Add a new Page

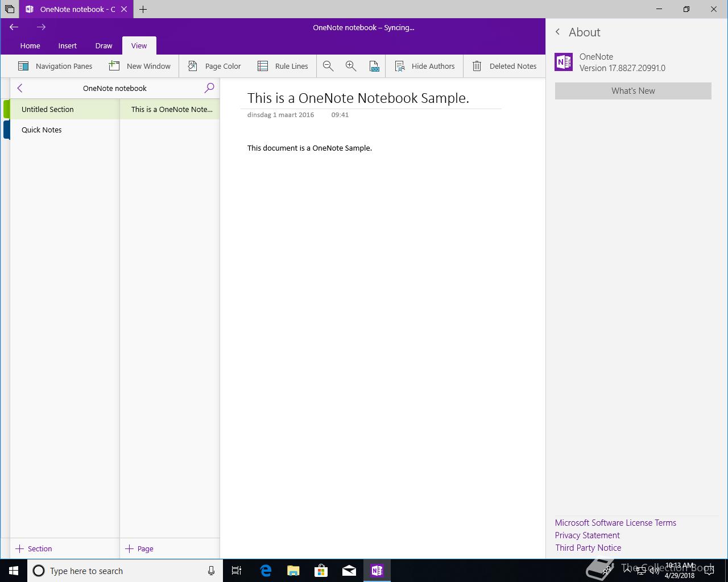[139, 548]
